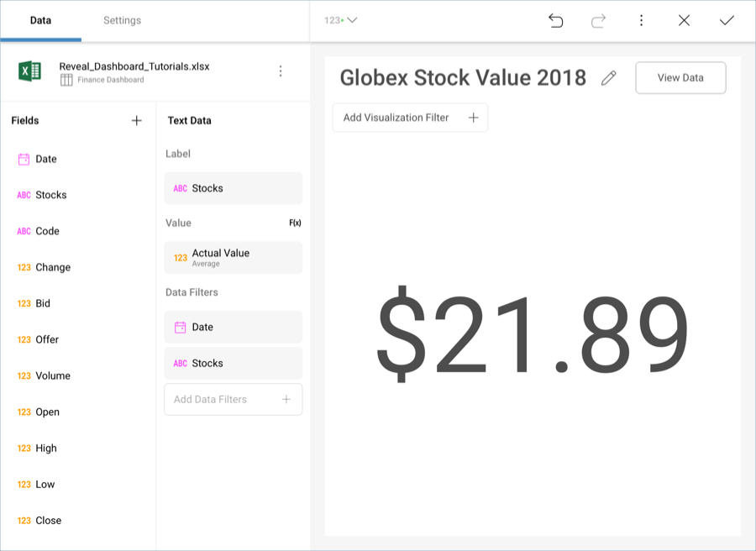Confirm changes with the checkmark icon
The width and height of the screenshot is (756, 551).
point(727,21)
